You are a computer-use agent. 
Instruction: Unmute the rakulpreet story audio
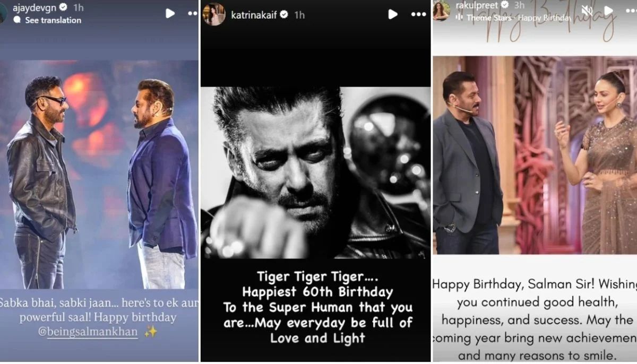click(x=587, y=10)
